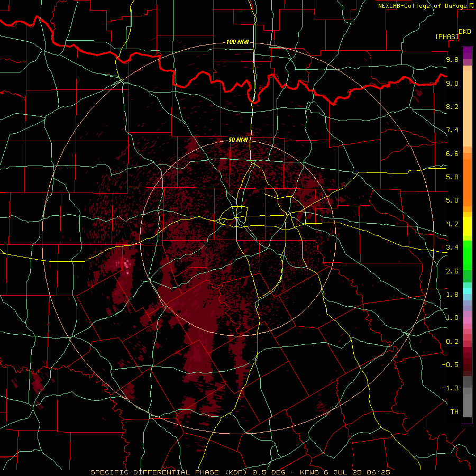
Task: Click the purple swatch at top of color bar
Action: coord(467,53)
